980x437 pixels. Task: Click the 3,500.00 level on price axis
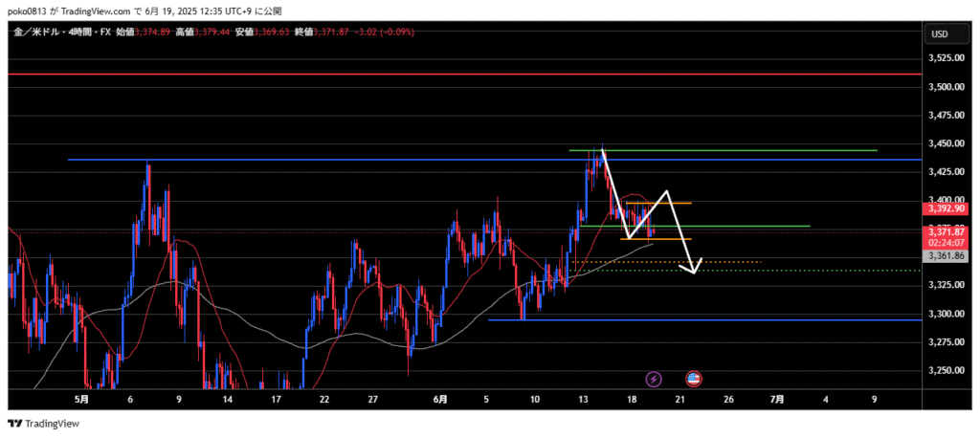946,87
